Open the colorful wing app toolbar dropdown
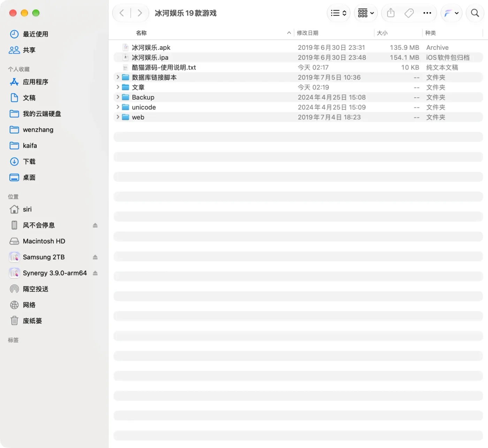The image size is (488, 448). [451, 13]
